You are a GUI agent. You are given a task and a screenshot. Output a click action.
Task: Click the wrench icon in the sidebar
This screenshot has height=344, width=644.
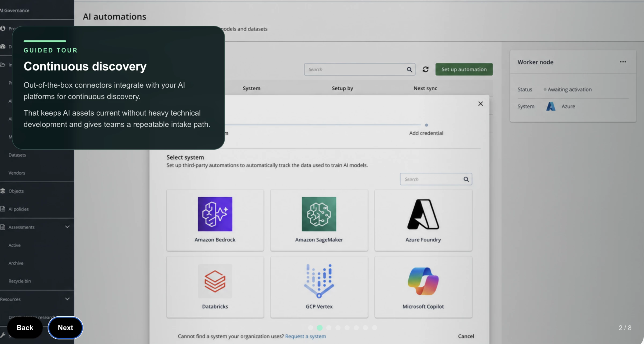pos(3,335)
